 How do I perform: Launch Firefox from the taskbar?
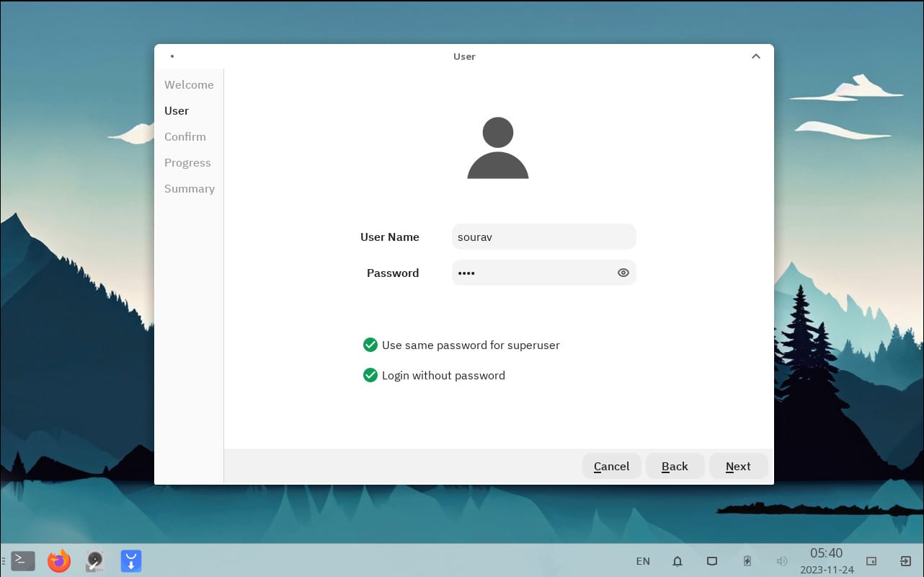59,560
